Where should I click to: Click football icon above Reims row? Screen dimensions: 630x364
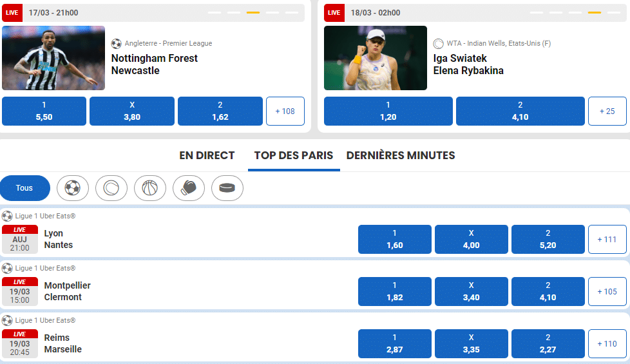7,321
